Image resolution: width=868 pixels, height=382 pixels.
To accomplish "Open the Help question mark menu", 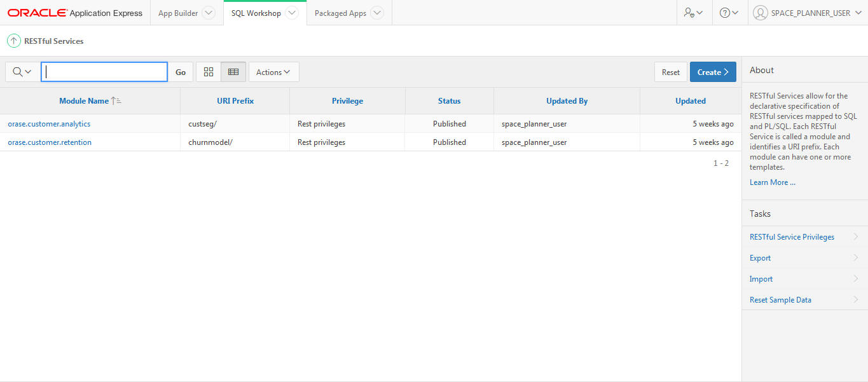I will click(729, 13).
